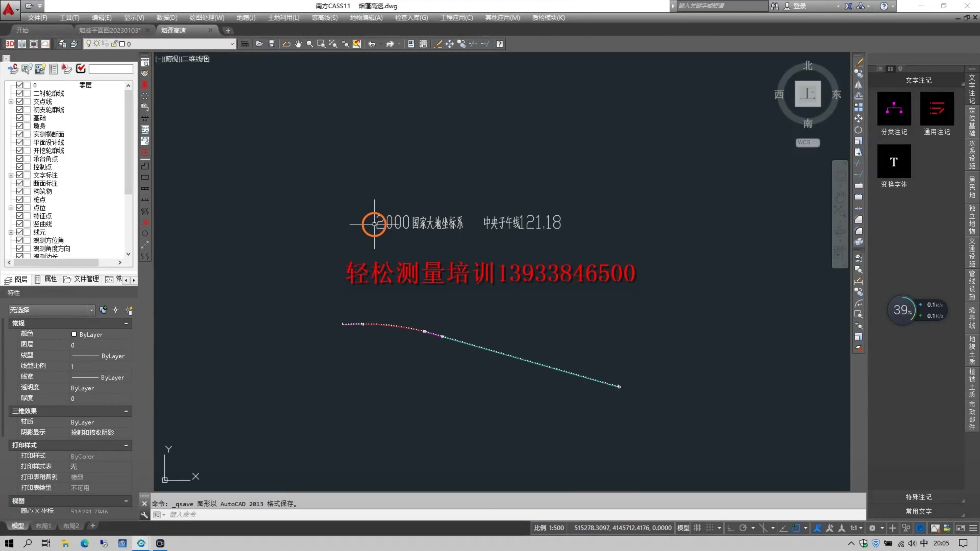Viewport: 980px width, 551px height.
Task: Switch to the 布局1 tab
Action: [x=43, y=525]
